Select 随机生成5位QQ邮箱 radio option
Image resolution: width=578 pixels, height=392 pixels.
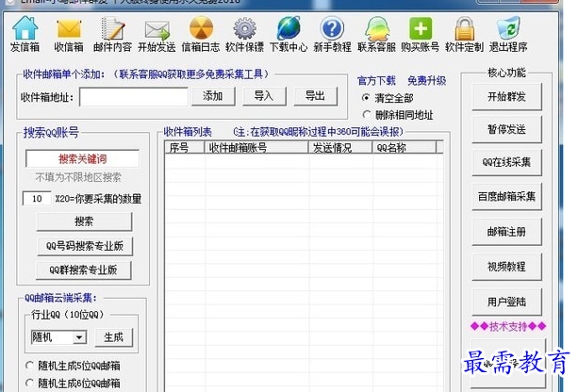click(x=29, y=366)
